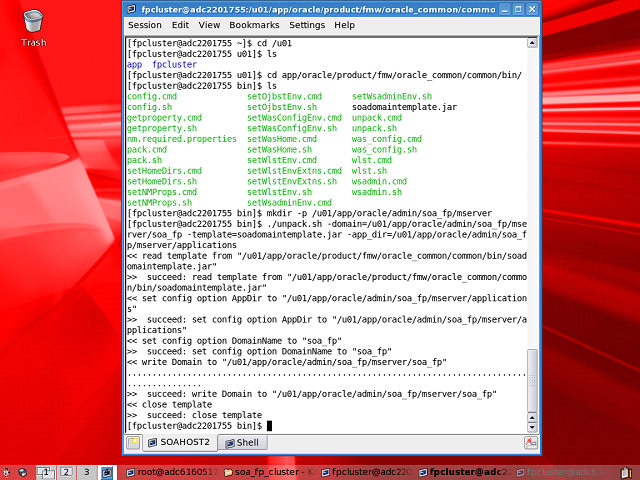
Task: Open the Session menu
Action: pos(145,25)
